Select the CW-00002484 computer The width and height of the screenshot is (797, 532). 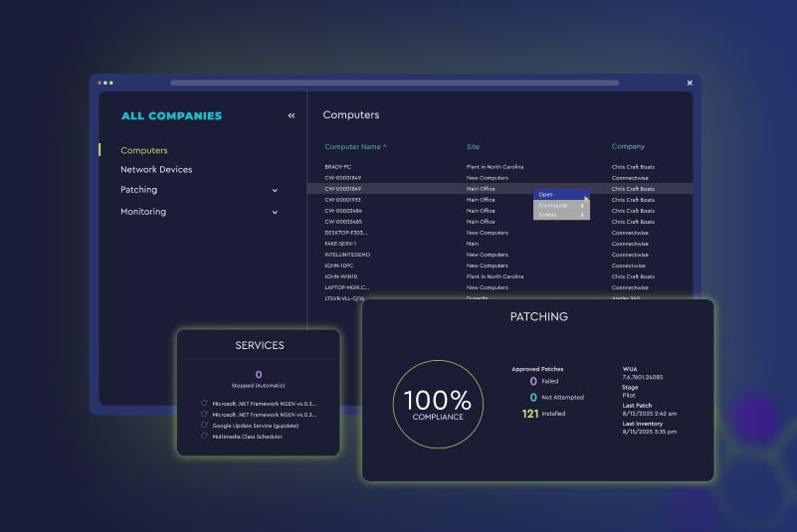343,211
